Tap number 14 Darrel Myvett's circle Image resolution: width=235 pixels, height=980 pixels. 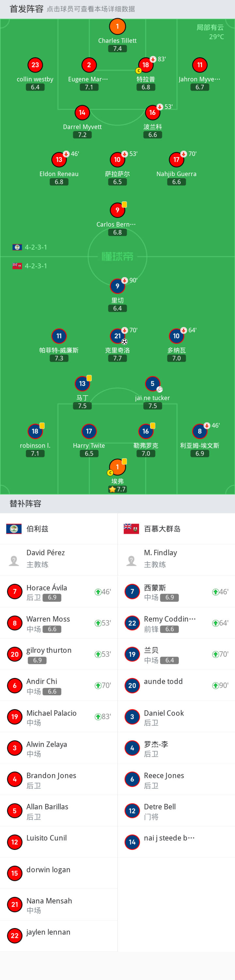pos(82,113)
